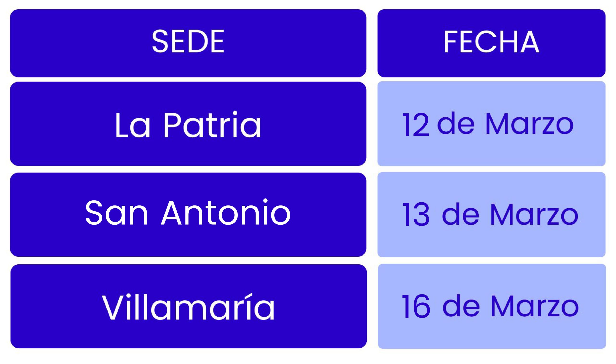The width and height of the screenshot is (616, 364).
Task: Click the word La in the first row
Action: [x=133, y=125]
